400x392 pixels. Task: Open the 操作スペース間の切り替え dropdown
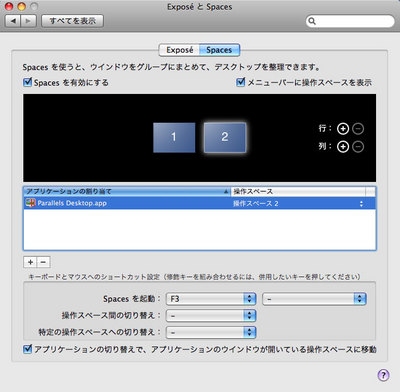click(211, 315)
